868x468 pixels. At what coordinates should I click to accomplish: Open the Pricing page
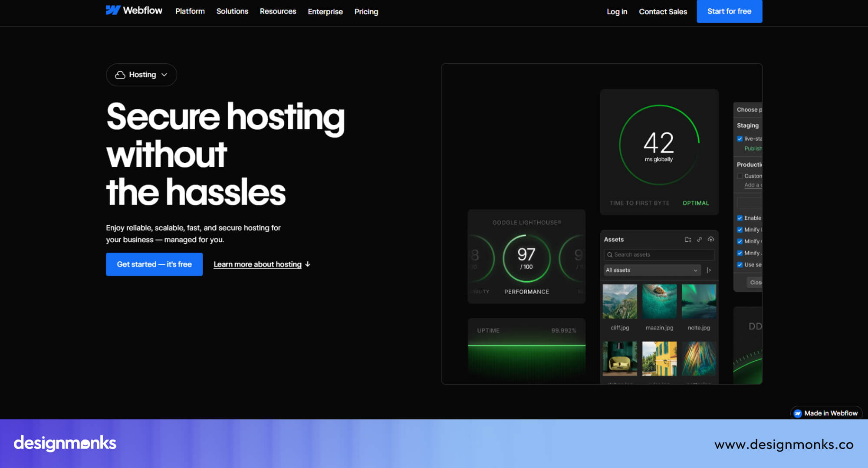(366, 12)
